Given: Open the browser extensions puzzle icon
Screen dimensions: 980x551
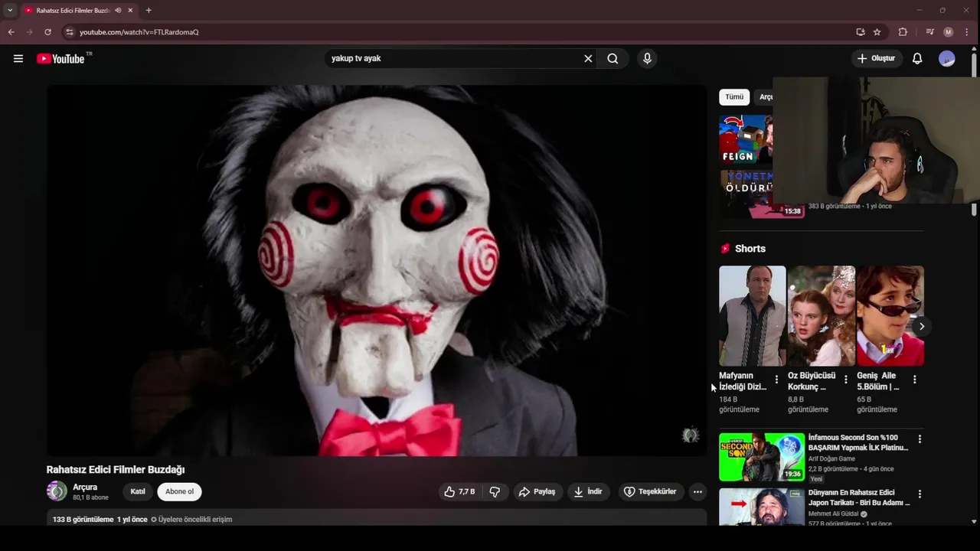Looking at the screenshot, I should click(x=903, y=32).
